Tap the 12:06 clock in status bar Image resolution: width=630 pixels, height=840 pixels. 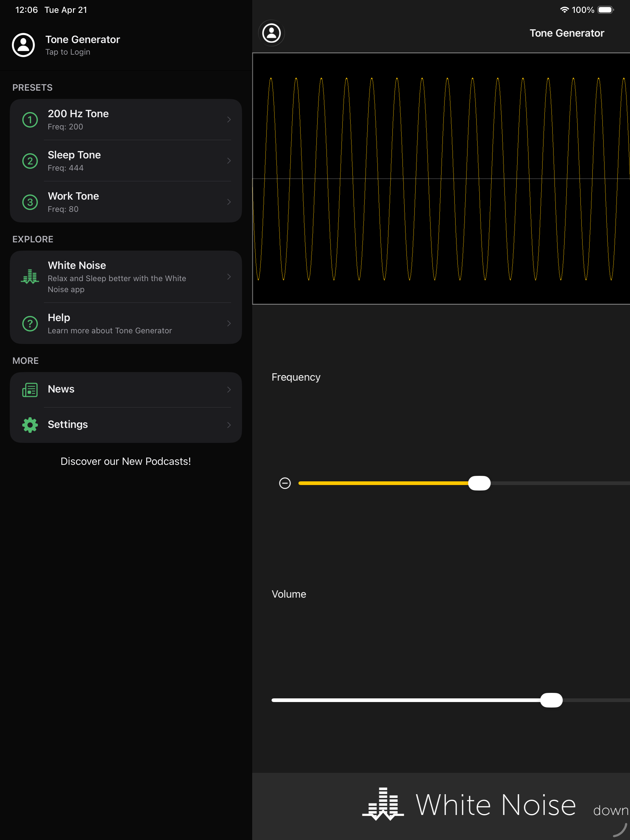[x=27, y=10]
